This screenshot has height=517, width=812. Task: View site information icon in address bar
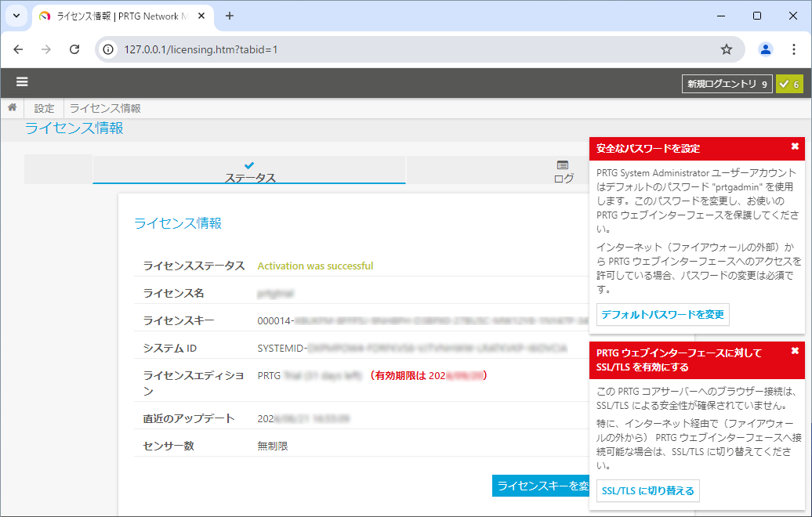point(107,49)
